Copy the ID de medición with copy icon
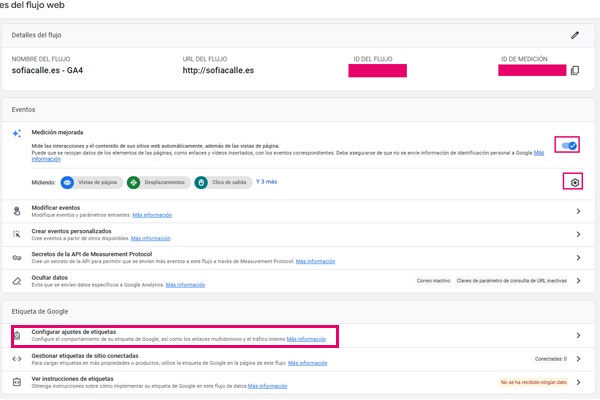 574,71
